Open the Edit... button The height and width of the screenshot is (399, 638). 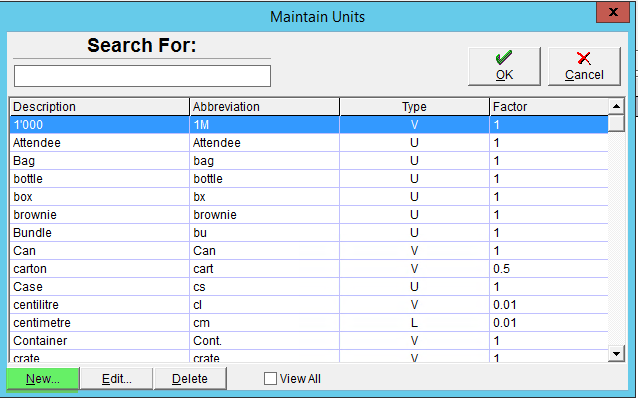[116, 379]
